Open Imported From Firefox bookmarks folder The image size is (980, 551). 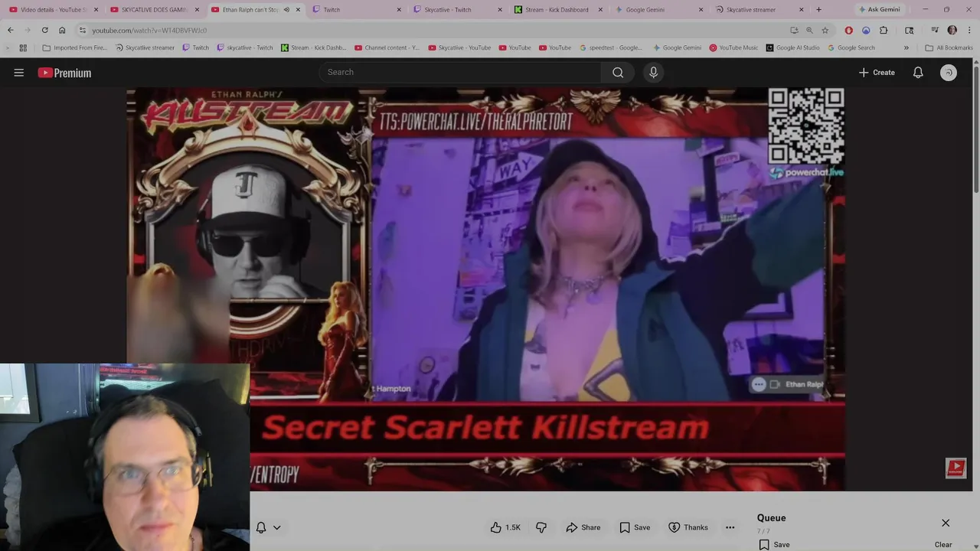[74, 47]
